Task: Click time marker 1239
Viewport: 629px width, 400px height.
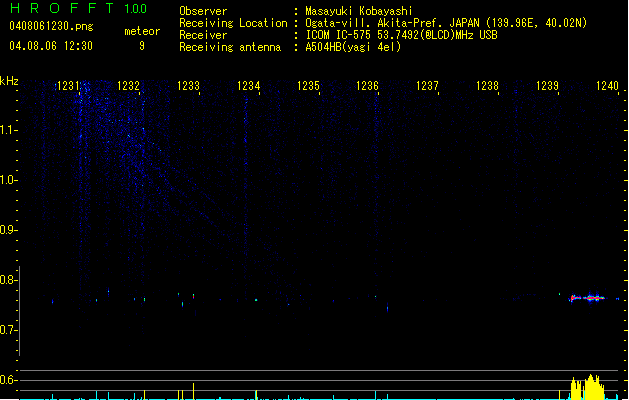Action: click(x=547, y=86)
